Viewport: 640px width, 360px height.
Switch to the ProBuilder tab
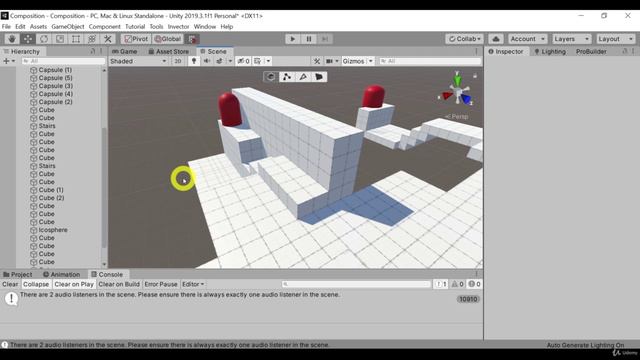(x=591, y=51)
